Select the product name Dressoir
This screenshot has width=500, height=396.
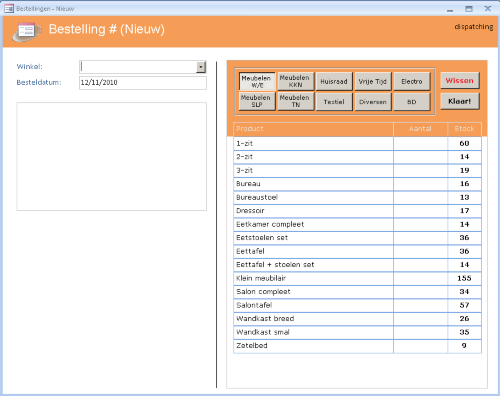250,211
